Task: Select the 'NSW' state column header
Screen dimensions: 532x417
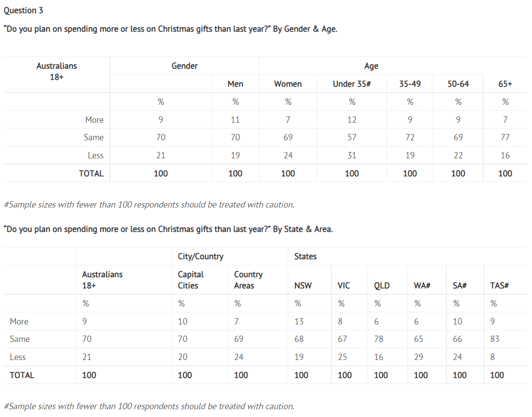Action: (x=303, y=286)
